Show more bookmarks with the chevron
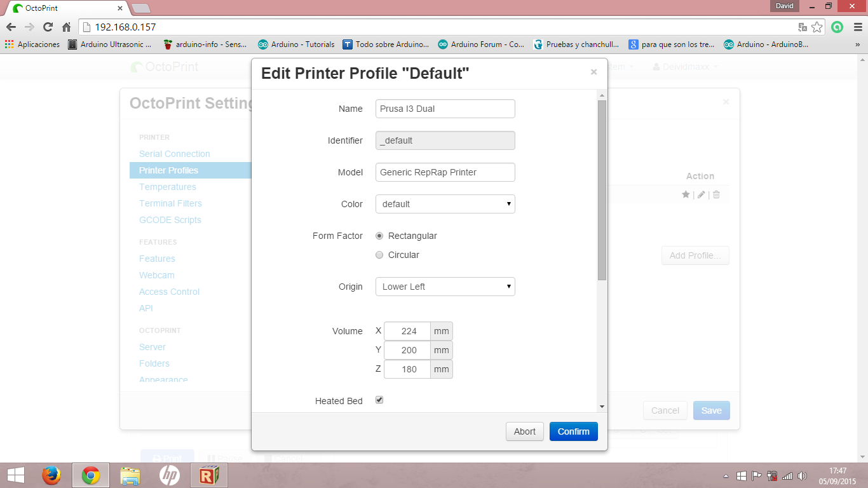Viewport: 868px width, 488px height. 857,44
